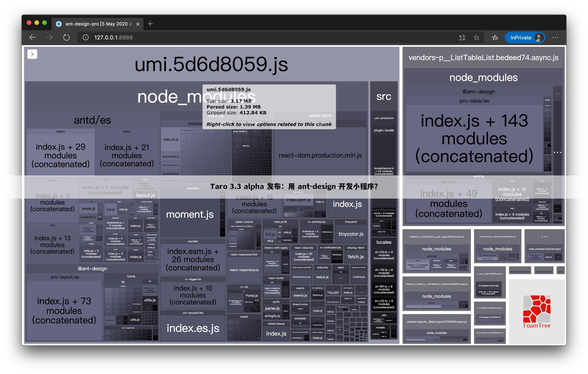Click the zh-CN.ts + 6 modules block
The image size is (588, 374).
tap(384, 255)
